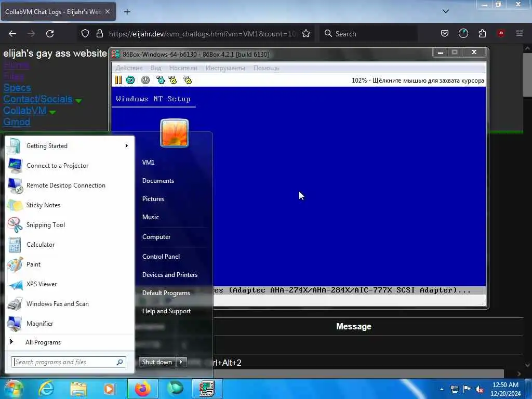Image resolution: width=532 pixels, height=399 pixels.
Task: Click Search programs and files box
Action: [69, 362]
